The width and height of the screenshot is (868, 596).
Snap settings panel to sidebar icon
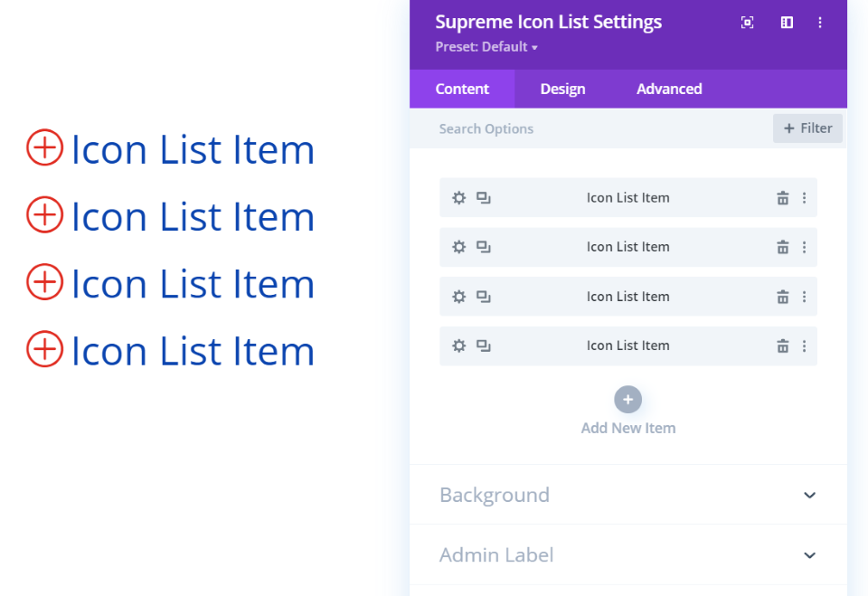[x=787, y=22]
